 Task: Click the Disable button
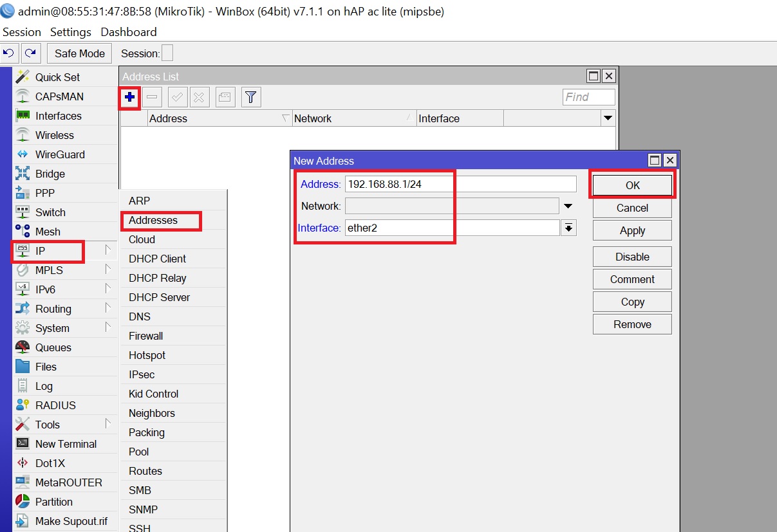tap(632, 257)
